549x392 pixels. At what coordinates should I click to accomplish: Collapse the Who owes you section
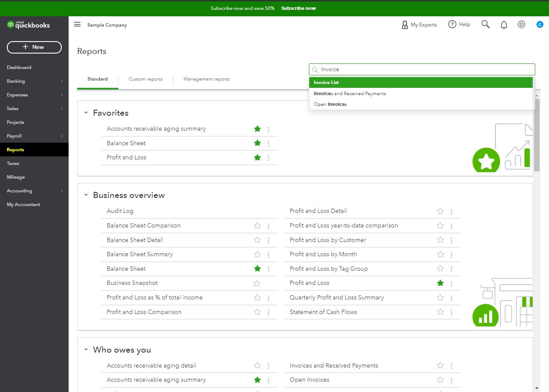pos(86,350)
